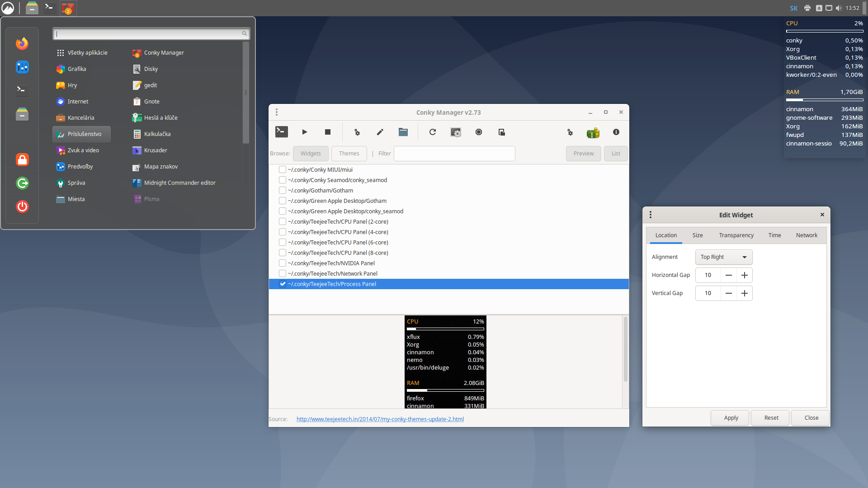
Task: Click the red power icon in menu sidebar
Action: (22, 206)
